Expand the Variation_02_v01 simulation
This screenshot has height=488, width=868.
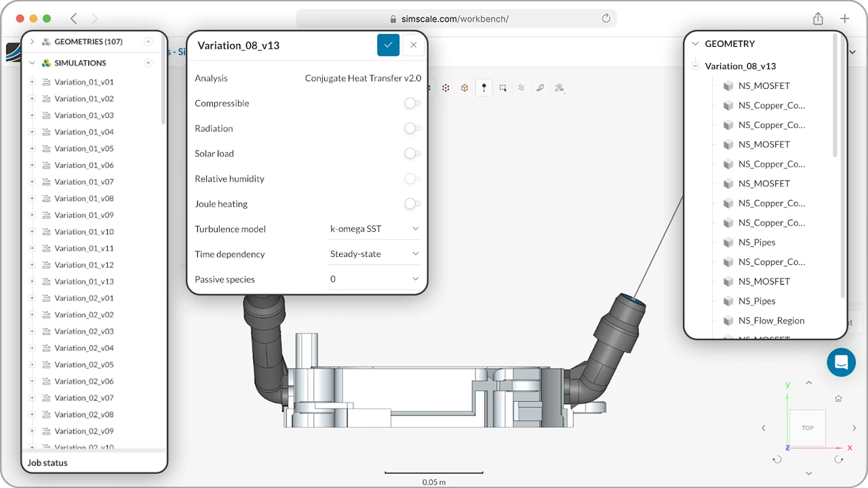click(32, 298)
